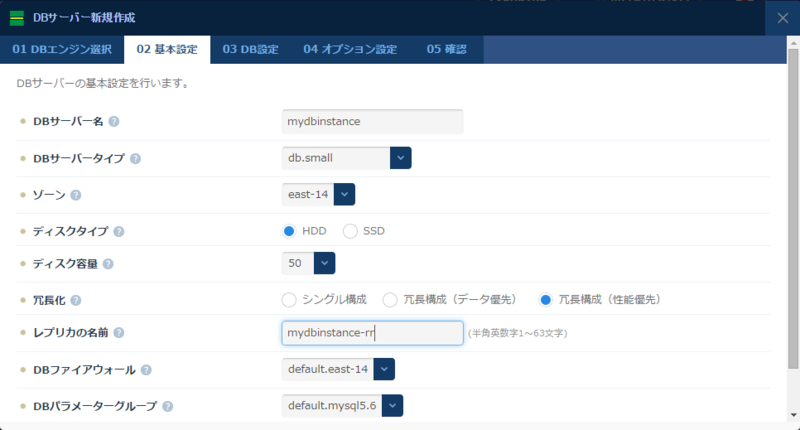Open help icon next to ディスク容量

pos(108,264)
